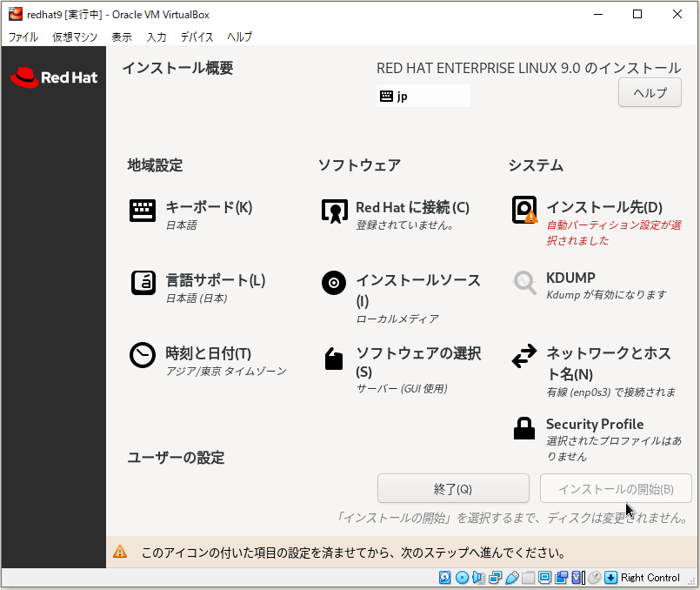The height and width of the screenshot is (590, 700).
Task: Open the 表示 menu
Action: click(122, 37)
